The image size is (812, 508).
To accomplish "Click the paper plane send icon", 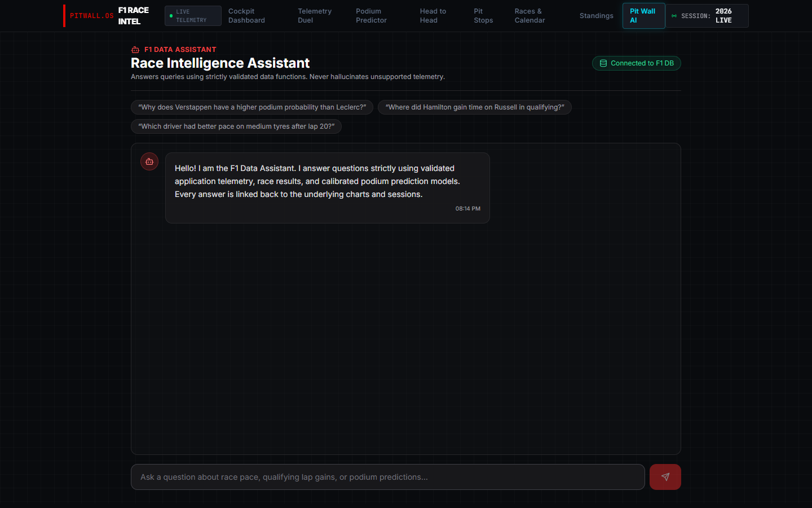I will coord(665,477).
